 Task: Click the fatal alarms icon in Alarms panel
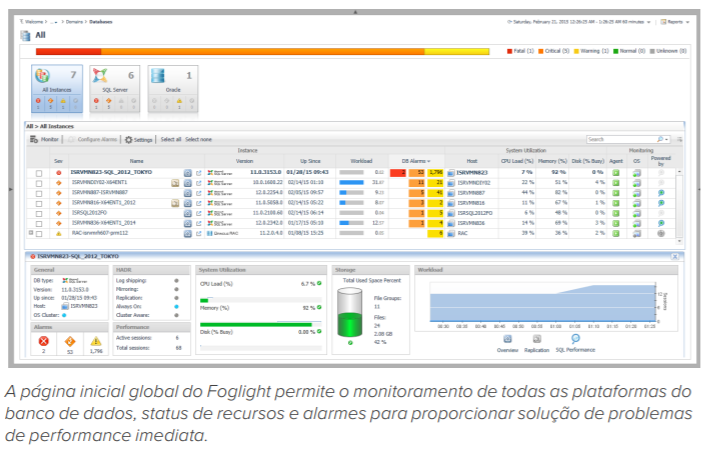[41, 342]
